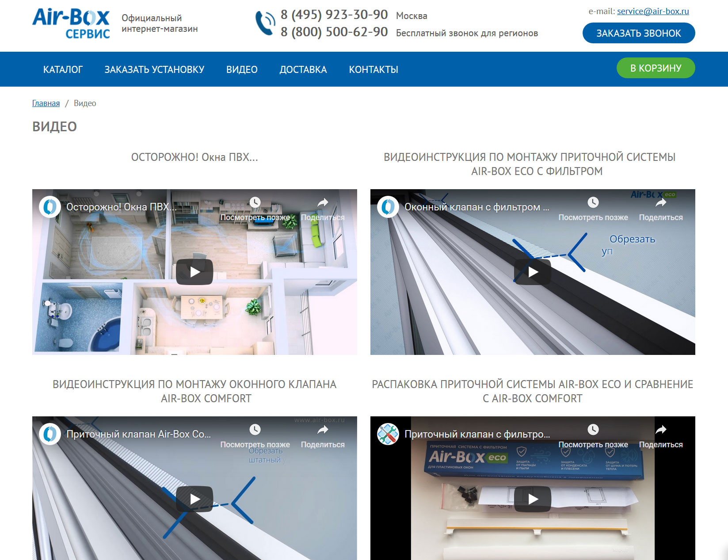This screenshot has height=560, width=728.
Task: Click phone number 8 (495) 923-30-90
Action: (334, 15)
